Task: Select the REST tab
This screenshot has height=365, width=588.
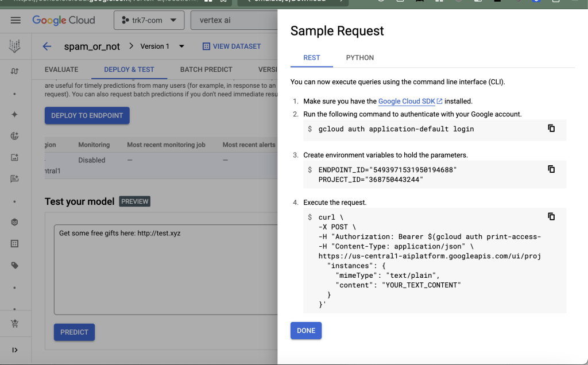Action: pyautogui.click(x=312, y=58)
